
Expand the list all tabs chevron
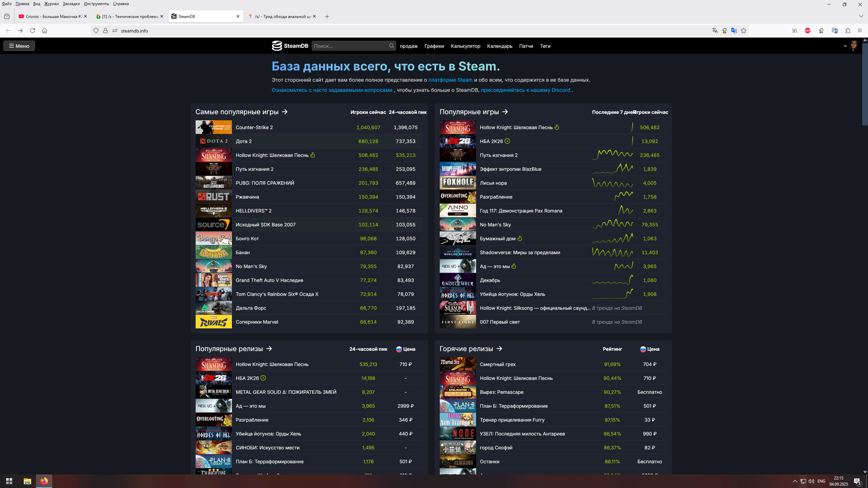(x=861, y=16)
